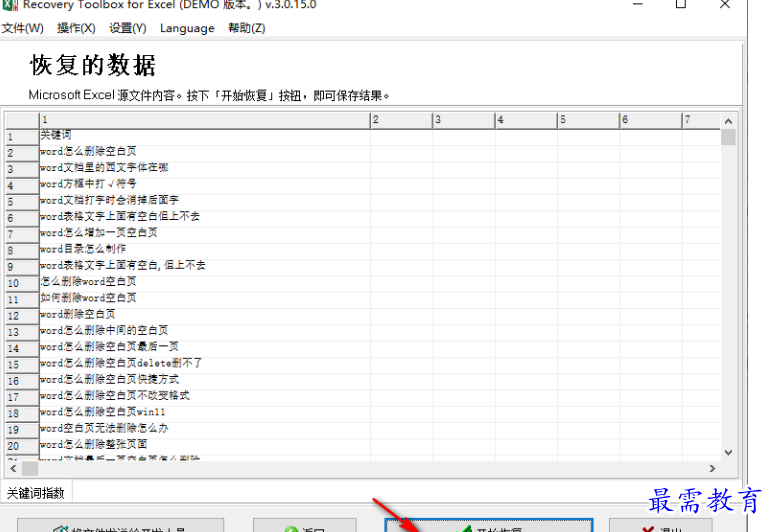Close the Recovery Toolbox window
770x532 pixels.
725,4
